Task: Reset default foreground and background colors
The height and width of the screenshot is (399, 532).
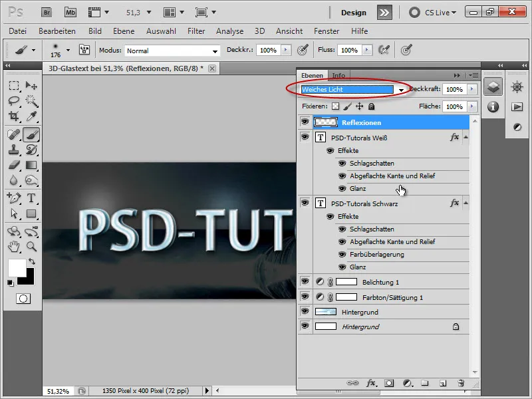Action: (11, 283)
